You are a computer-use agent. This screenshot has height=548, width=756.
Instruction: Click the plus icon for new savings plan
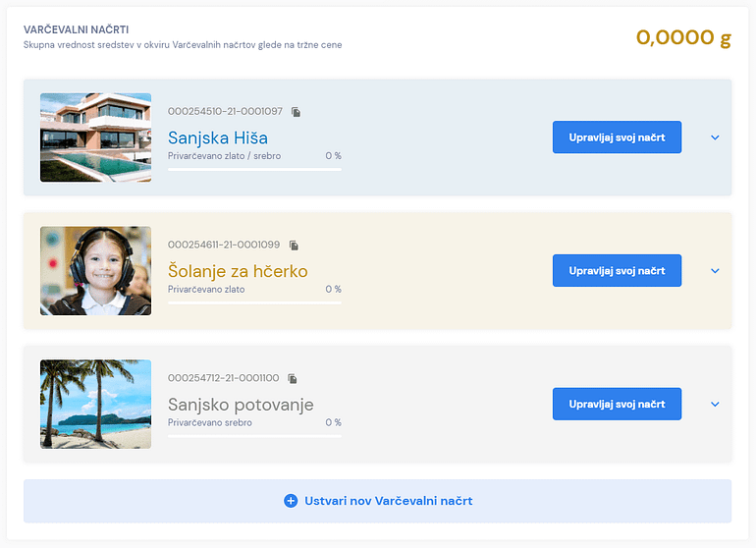click(291, 501)
